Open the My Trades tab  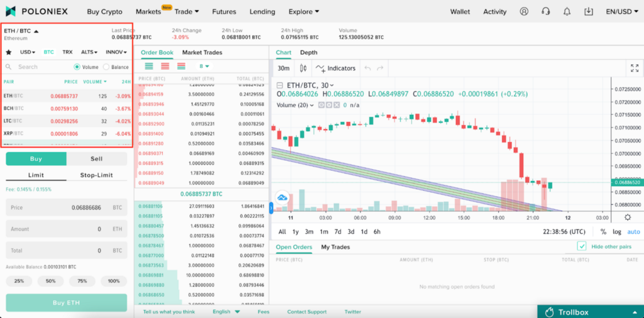tap(335, 247)
